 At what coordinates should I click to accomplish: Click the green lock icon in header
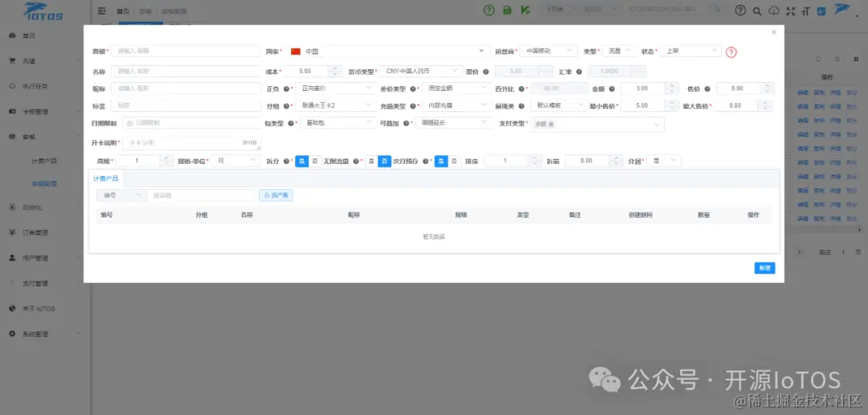[507, 10]
